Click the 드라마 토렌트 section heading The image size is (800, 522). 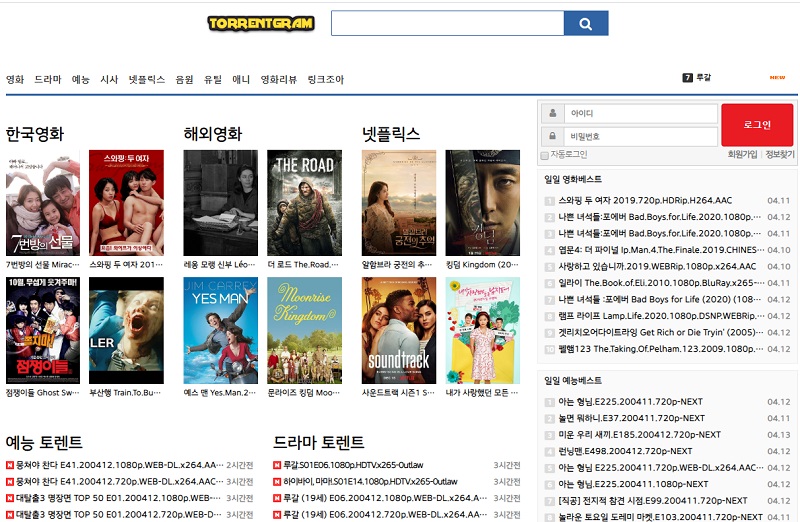[318, 442]
